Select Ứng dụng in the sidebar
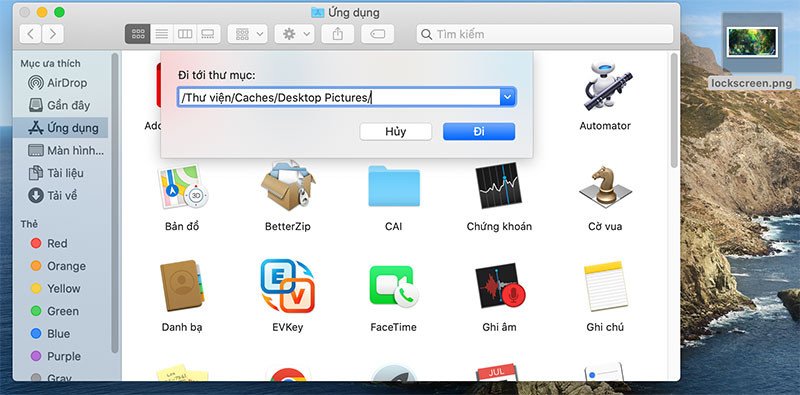Image resolution: width=800 pixels, height=395 pixels. coord(60,128)
